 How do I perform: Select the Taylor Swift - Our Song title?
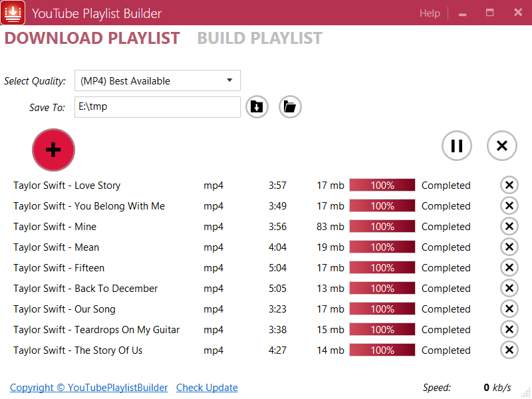coord(64,309)
